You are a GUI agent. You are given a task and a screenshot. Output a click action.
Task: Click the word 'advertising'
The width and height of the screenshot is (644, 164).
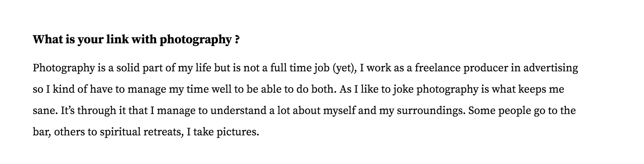tap(550, 68)
